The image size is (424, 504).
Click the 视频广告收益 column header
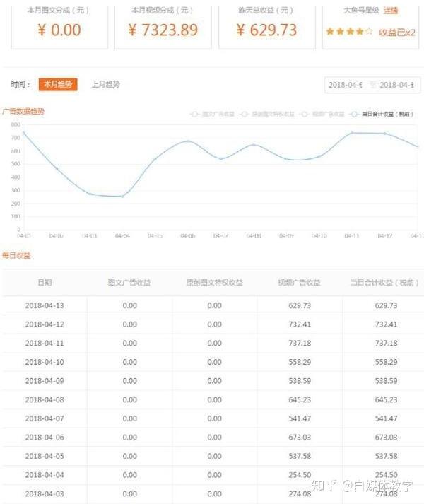(x=300, y=282)
